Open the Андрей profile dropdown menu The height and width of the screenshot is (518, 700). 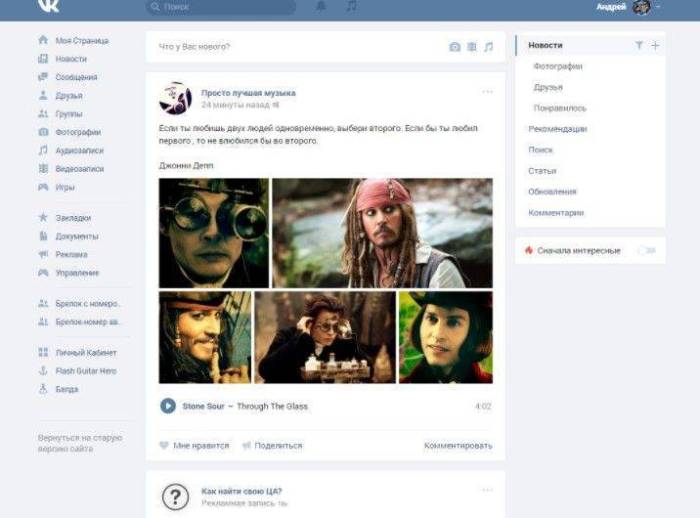pyautogui.click(x=630, y=7)
